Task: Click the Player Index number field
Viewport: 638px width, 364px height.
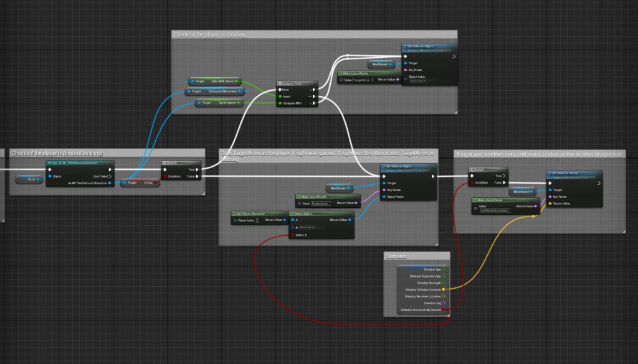Action: (257, 220)
